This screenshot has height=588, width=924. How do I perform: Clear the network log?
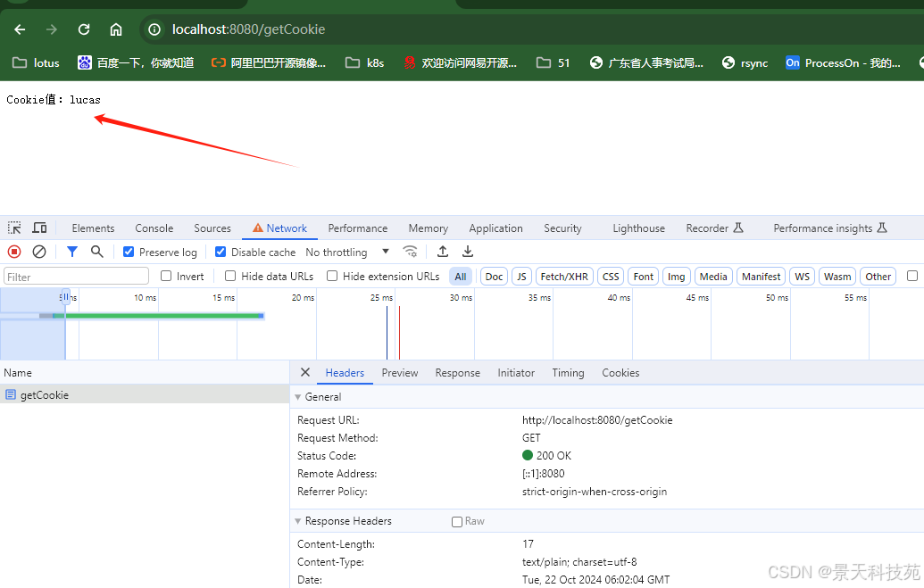click(39, 253)
